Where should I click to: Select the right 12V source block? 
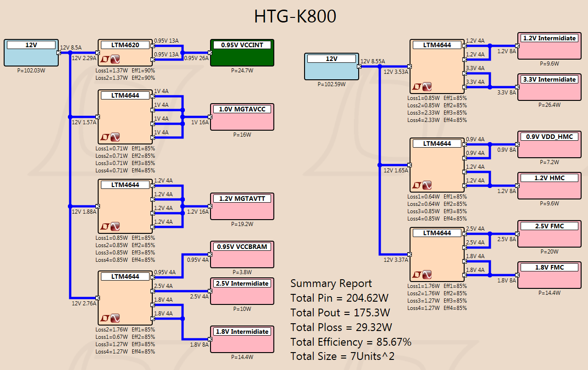(x=332, y=66)
